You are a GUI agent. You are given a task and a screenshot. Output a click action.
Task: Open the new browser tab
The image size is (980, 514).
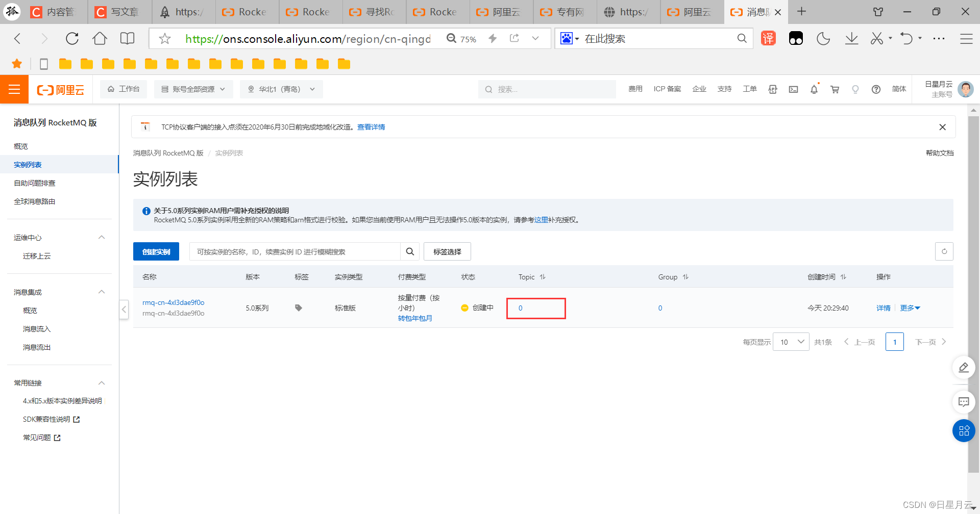click(802, 12)
